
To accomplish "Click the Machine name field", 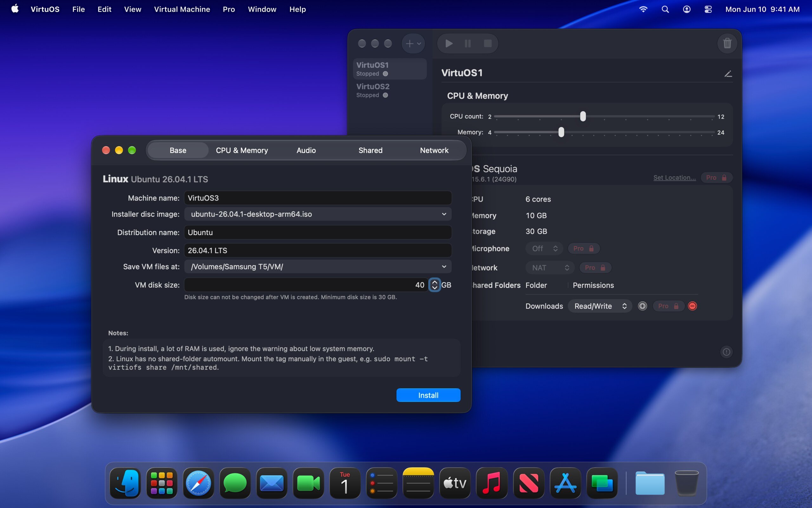I will (318, 198).
